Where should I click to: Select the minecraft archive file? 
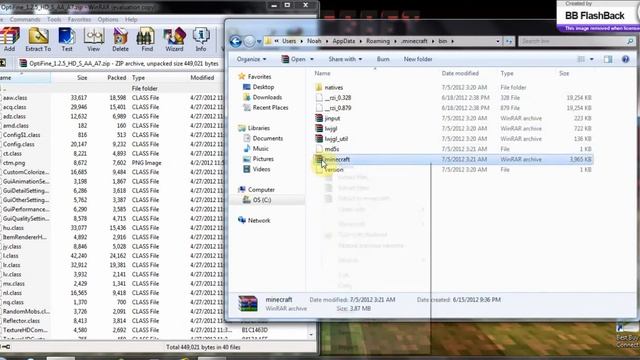(452, 159)
